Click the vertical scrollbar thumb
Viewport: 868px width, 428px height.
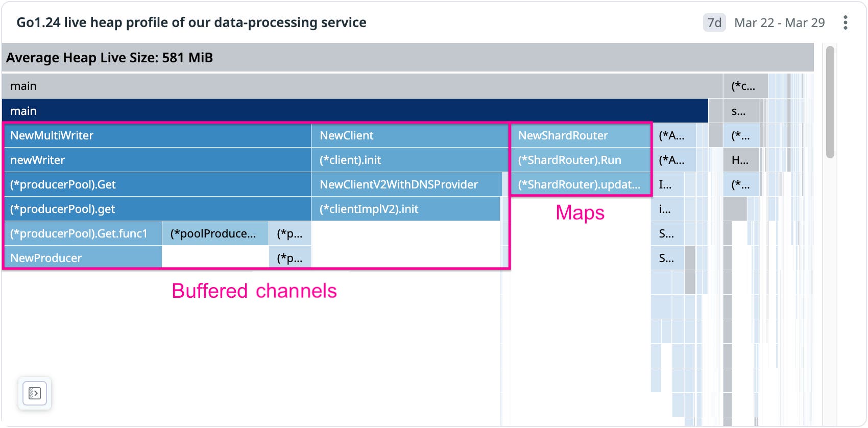830,102
